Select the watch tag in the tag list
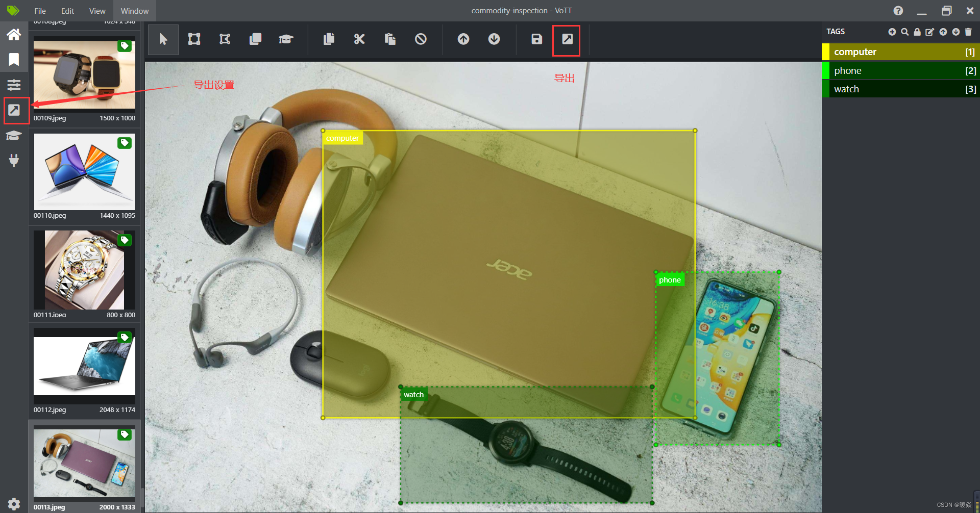 (x=901, y=89)
